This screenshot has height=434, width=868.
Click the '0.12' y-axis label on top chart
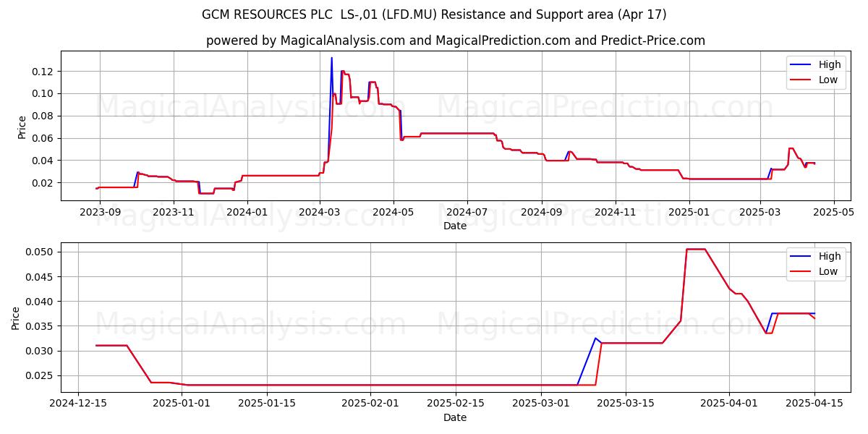[x=44, y=72]
